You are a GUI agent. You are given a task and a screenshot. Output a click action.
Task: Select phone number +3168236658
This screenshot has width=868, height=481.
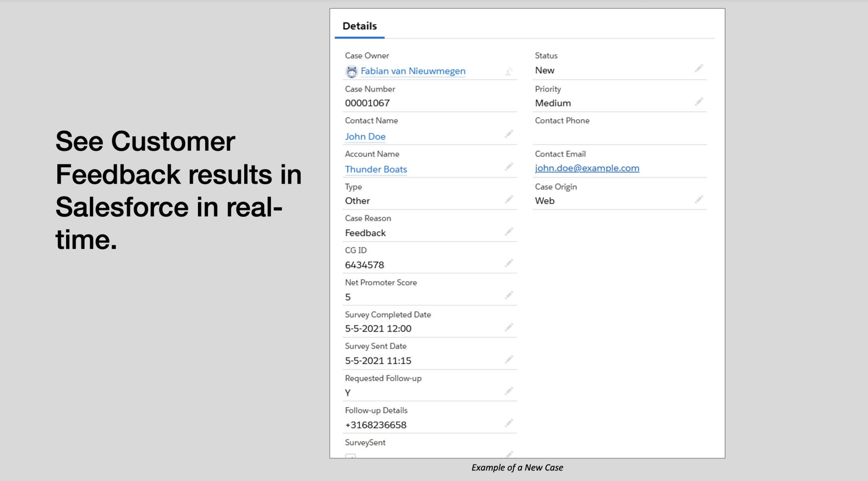coord(376,425)
